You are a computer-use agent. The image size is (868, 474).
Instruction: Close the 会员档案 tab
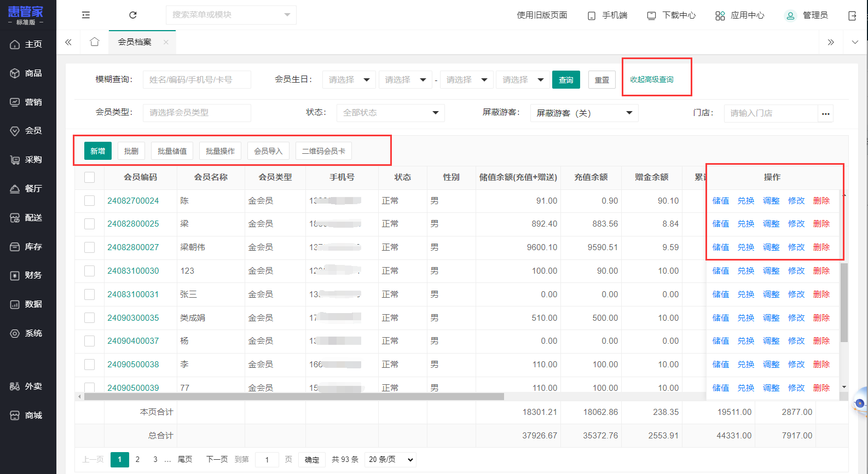[x=166, y=42]
